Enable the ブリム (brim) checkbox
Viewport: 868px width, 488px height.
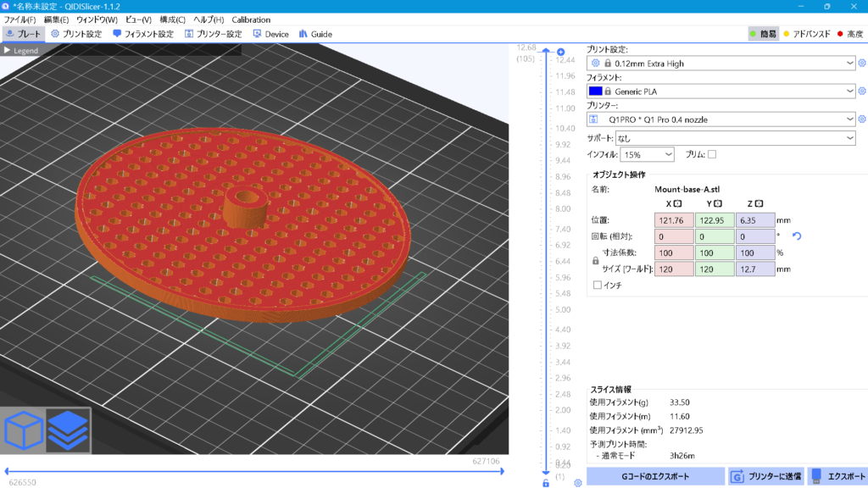(x=712, y=154)
